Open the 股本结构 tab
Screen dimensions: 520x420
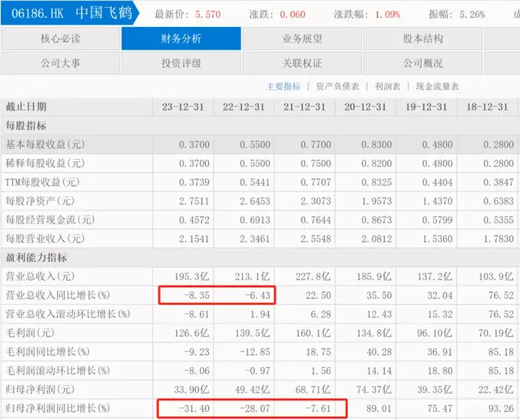tap(423, 39)
